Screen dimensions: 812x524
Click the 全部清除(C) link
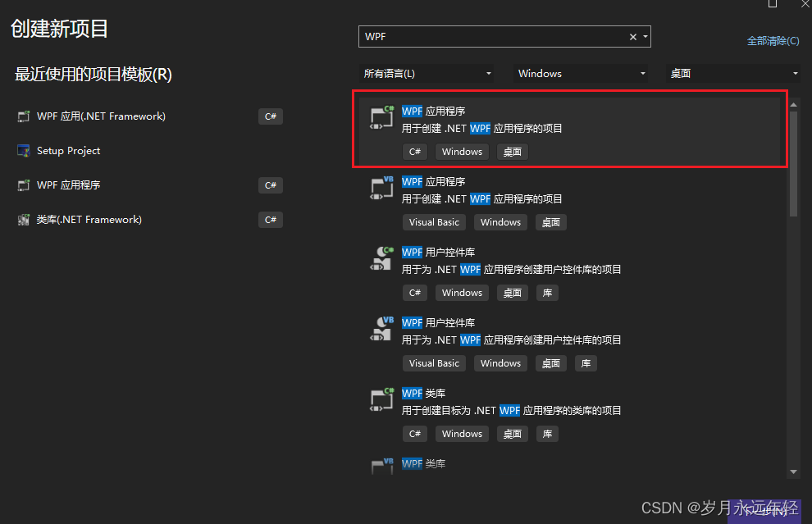click(x=773, y=41)
